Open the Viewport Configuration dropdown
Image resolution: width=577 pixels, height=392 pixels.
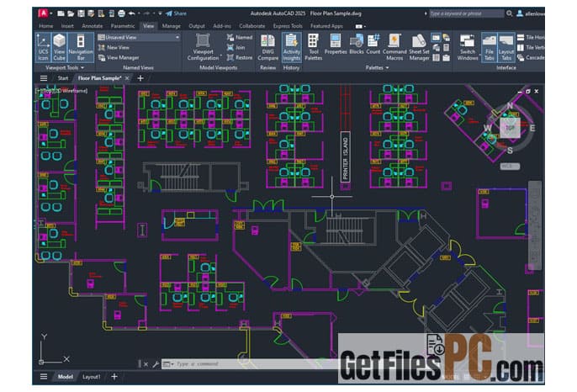tap(204, 47)
